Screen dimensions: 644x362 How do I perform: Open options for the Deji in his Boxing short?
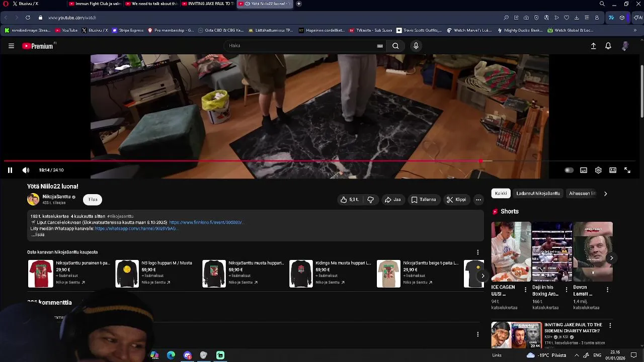[x=567, y=290]
